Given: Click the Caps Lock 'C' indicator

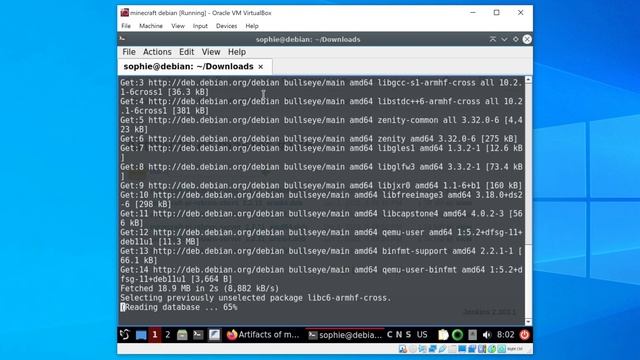Looking at the screenshot, I should click(389, 335).
